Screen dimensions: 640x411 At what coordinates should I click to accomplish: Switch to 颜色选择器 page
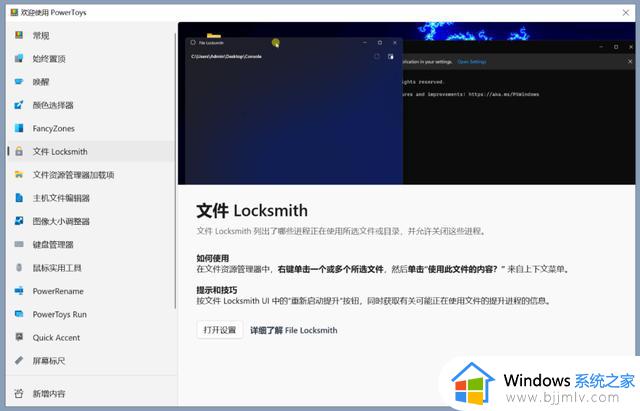pos(53,105)
